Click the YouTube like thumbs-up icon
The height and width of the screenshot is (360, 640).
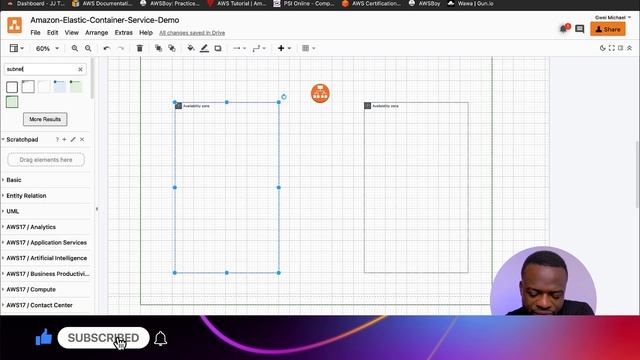[44, 337]
